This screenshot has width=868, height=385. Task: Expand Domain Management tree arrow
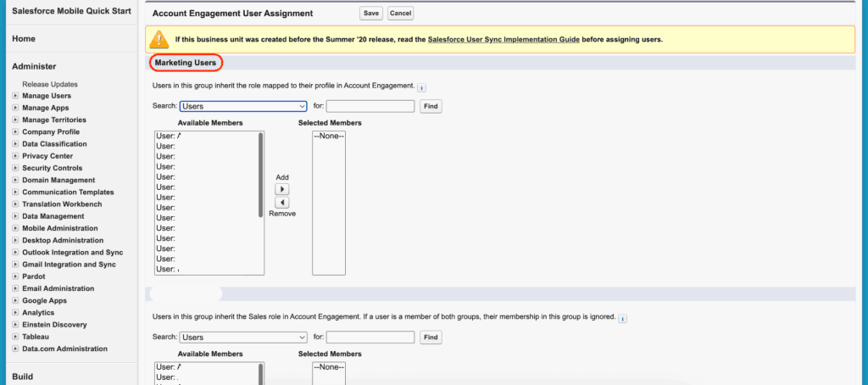click(x=15, y=180)
